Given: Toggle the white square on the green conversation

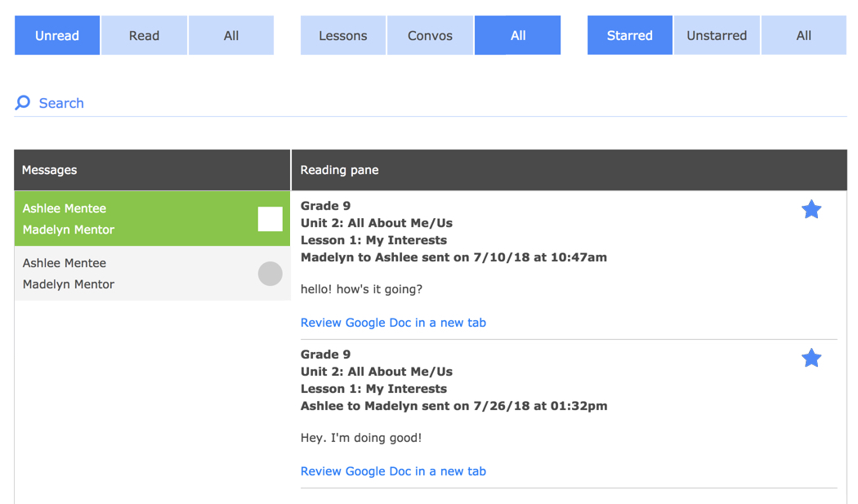Looking at the screenshot, I should [x=270, y=219].
